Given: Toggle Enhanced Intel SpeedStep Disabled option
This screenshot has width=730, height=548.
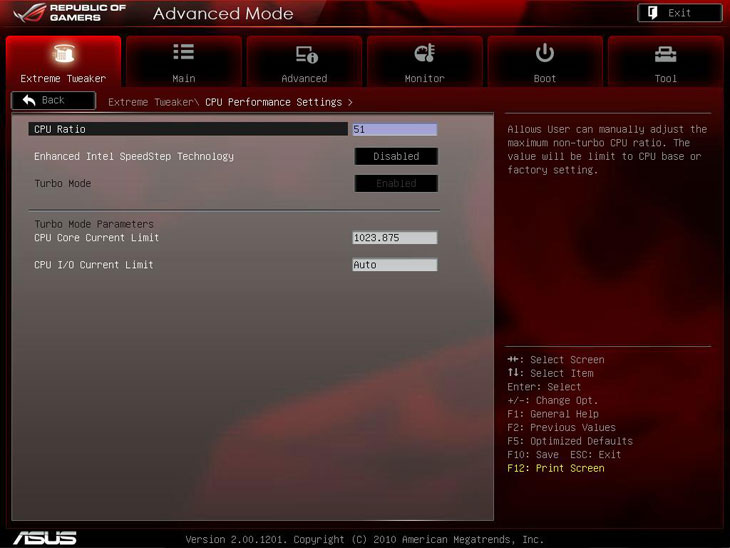Looking at the screenshot, I should [396, 156].
